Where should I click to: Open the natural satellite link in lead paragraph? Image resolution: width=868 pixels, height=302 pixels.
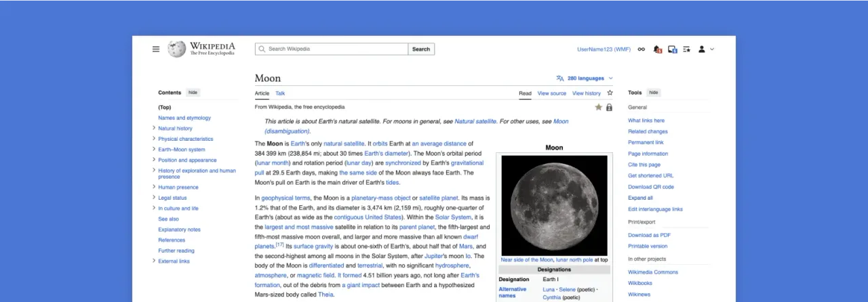pyautogui.click(x=343, y=144)
